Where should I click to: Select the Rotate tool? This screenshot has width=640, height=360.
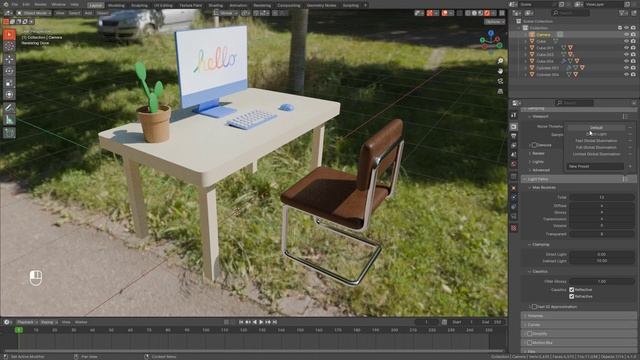[9, 71]
